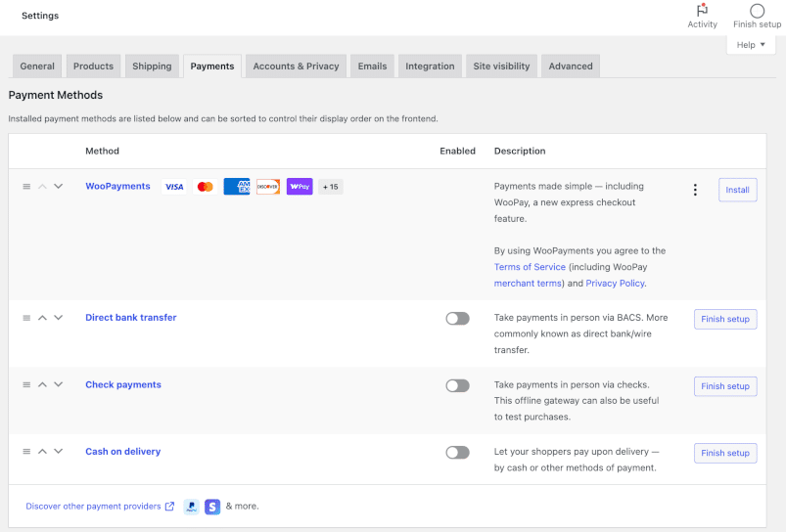
Task: Move Direct bank transfer up
Action: click(43, 318)
